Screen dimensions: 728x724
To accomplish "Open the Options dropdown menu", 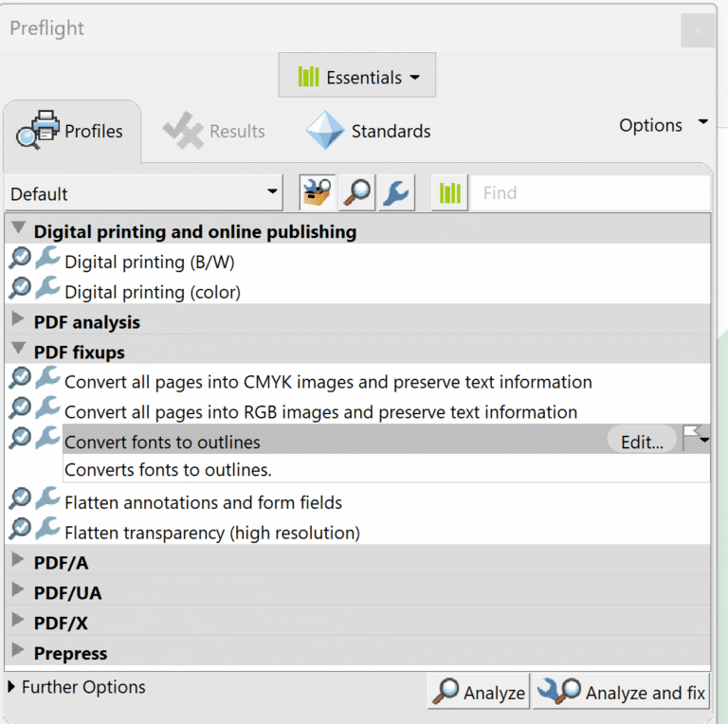I will pos(663,125).
